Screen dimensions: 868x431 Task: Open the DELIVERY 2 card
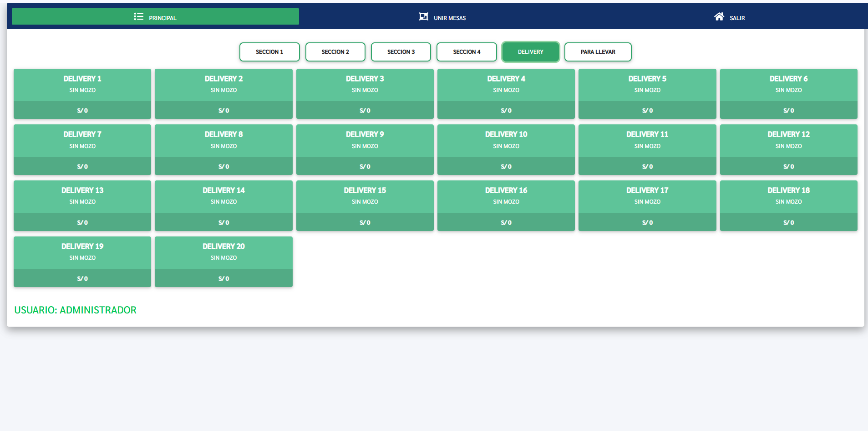(x=223, y=94)
